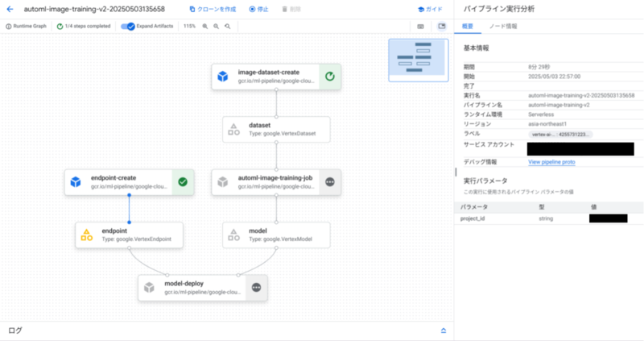Click the start time 2025/05/03 22:57:00
The width and height of the screenshot is (644, 341).
coord(554,77)
